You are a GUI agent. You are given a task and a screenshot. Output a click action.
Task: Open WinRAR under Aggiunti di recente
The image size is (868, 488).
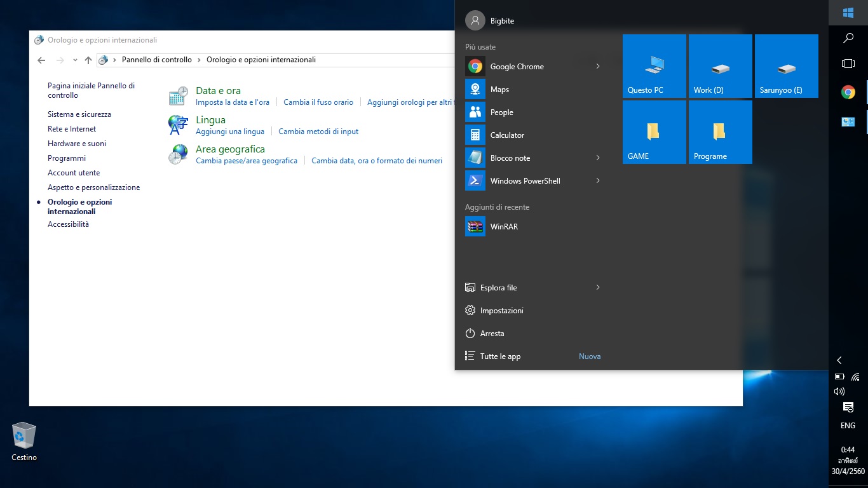point(503,227)
